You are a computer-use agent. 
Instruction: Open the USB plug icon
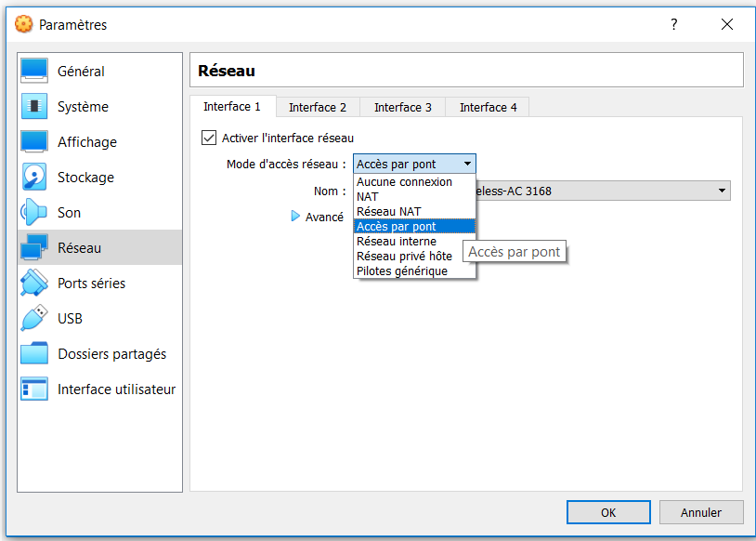coord(34,319)
